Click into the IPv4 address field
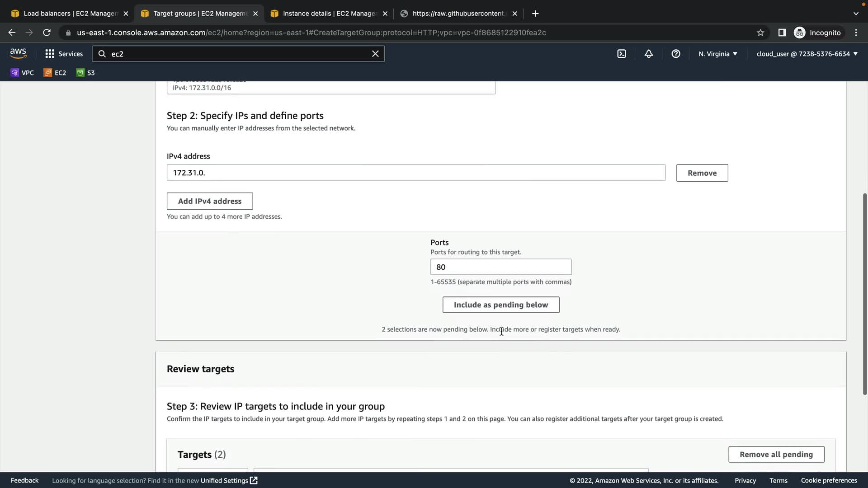The image size is (868, 488). (416, 173)
